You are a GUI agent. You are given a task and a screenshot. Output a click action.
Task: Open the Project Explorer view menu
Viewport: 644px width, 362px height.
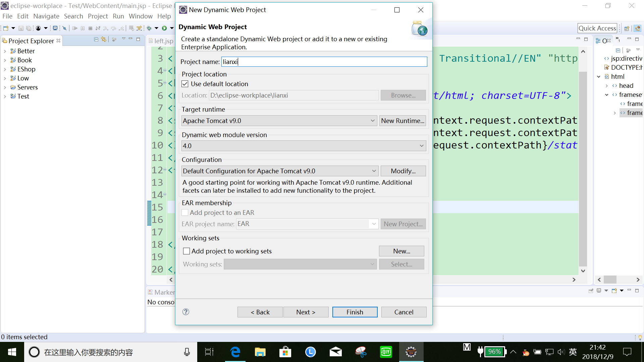(x=123, y=39)
